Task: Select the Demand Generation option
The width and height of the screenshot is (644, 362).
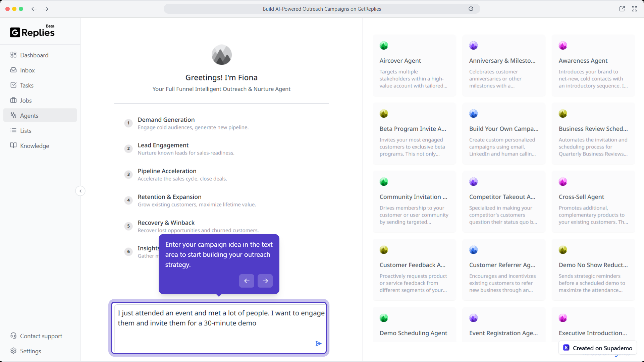Action: point(166,120)
